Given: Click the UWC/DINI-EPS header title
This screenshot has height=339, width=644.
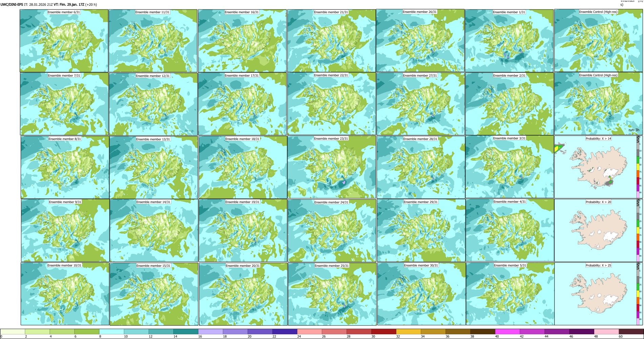Looking at the screenshot, I should tap(12, 5).
